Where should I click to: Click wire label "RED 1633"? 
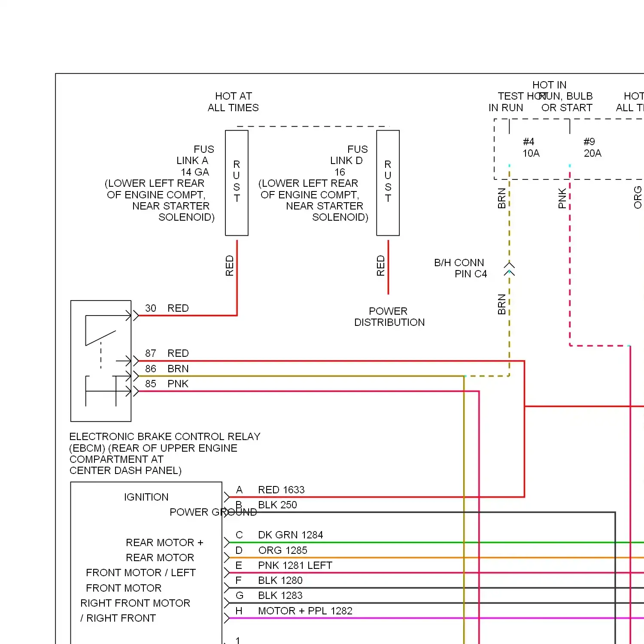pos(281,490)
